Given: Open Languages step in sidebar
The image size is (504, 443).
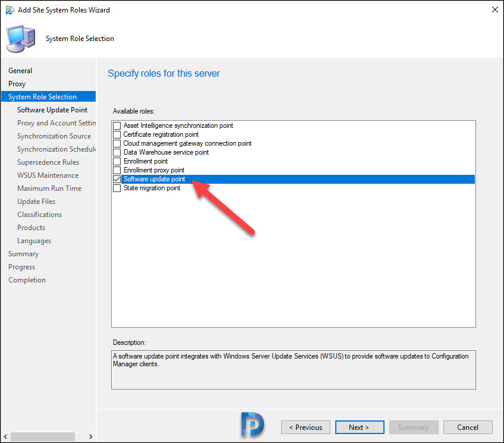Looking at the screenshot, I should tap(34, 241).
